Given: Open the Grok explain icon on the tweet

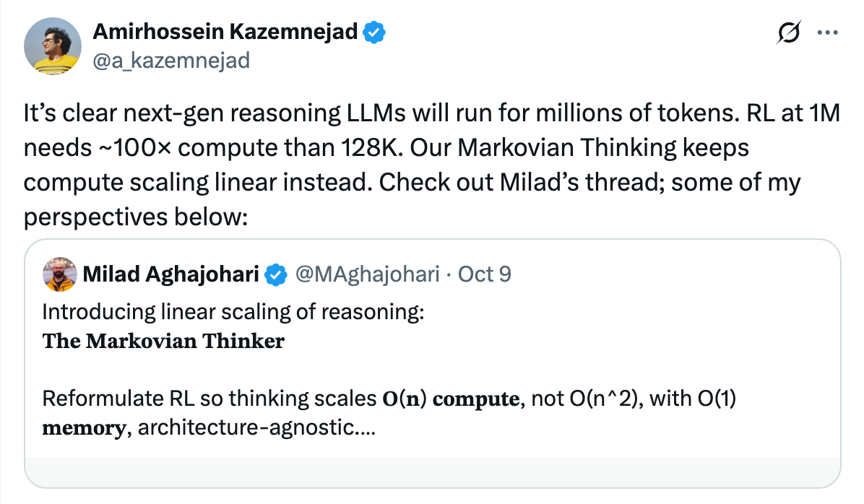Looking at the screenshot, I should pos(790,35).
